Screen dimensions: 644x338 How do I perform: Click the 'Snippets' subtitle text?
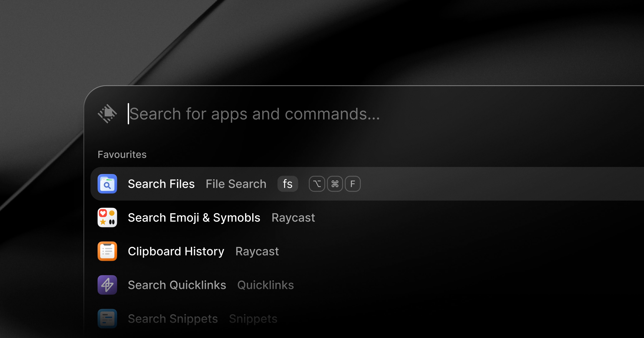(x=253, y=319)
